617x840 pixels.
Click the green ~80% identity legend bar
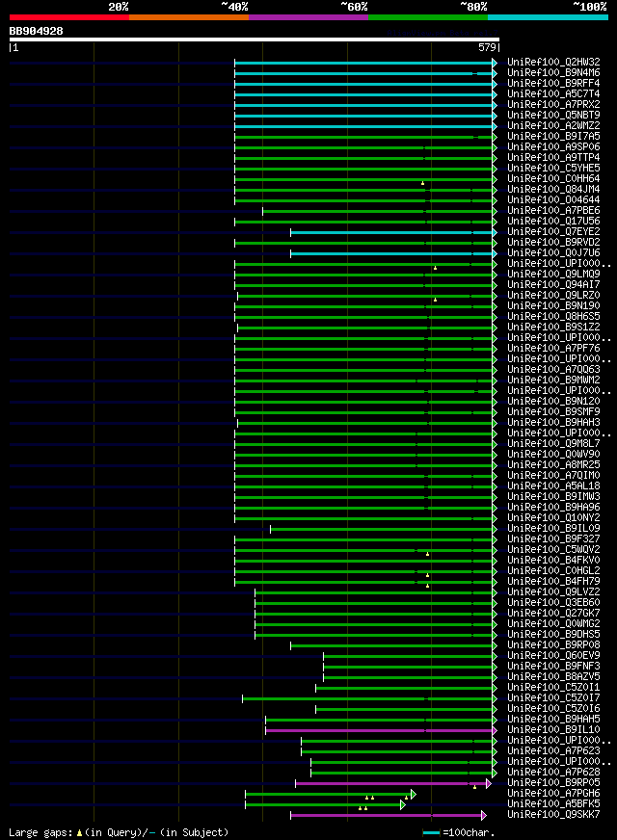click(x=428, y=17)
